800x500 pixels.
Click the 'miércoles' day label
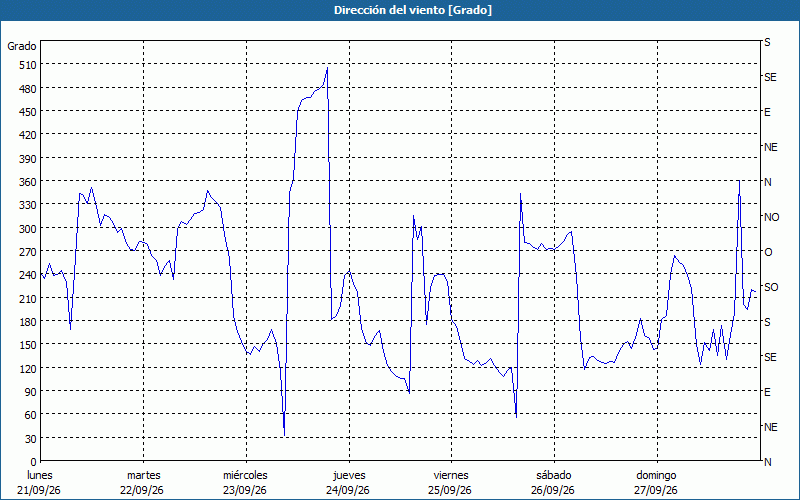point(245,475)
